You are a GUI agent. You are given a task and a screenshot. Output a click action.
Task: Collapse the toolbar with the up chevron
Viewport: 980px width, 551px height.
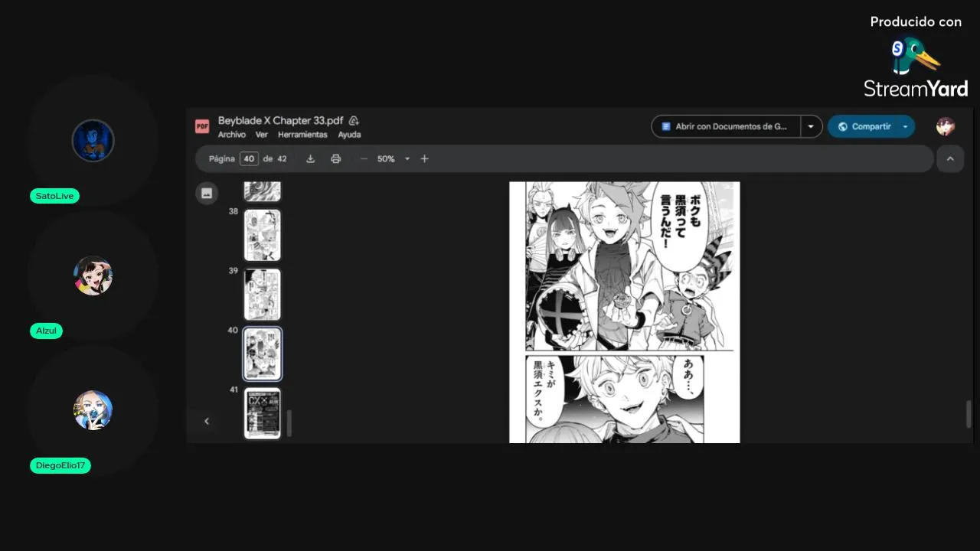click(x=950, y=158)
